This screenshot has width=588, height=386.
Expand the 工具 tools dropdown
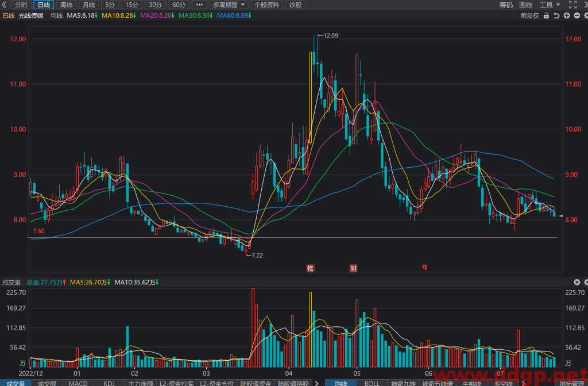click(550, 5)
